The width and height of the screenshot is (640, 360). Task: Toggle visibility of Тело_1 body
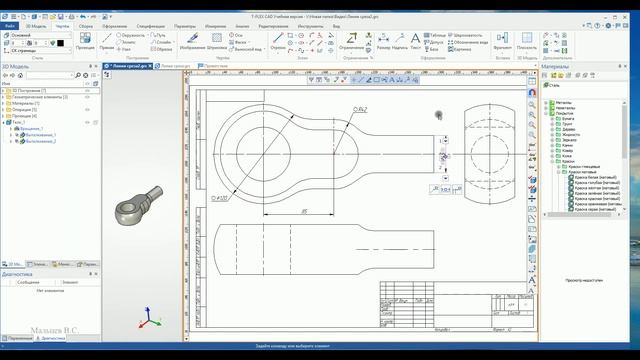[87, 122]
